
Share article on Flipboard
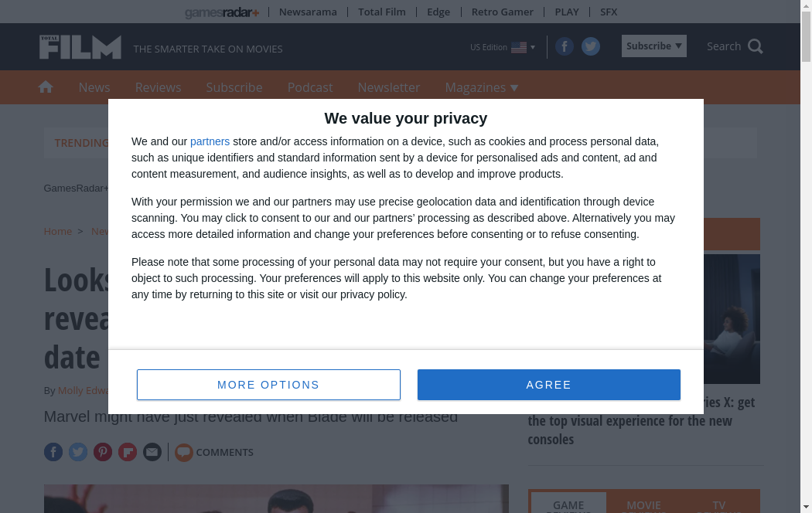tap(128, 452)
